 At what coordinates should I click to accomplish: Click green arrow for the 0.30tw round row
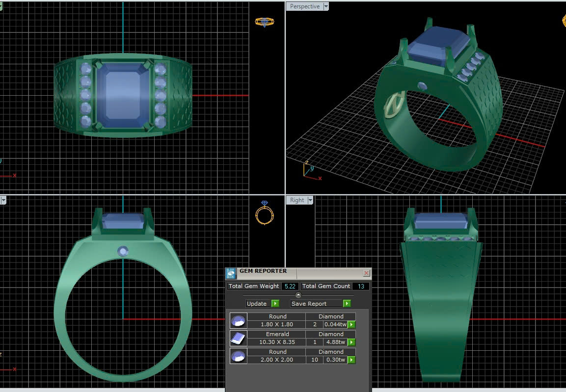(351, 360)
